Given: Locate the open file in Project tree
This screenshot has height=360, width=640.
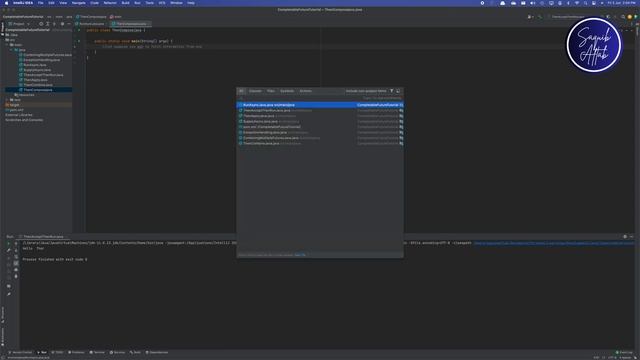Looking at the screenshot, I should [41, 24].
